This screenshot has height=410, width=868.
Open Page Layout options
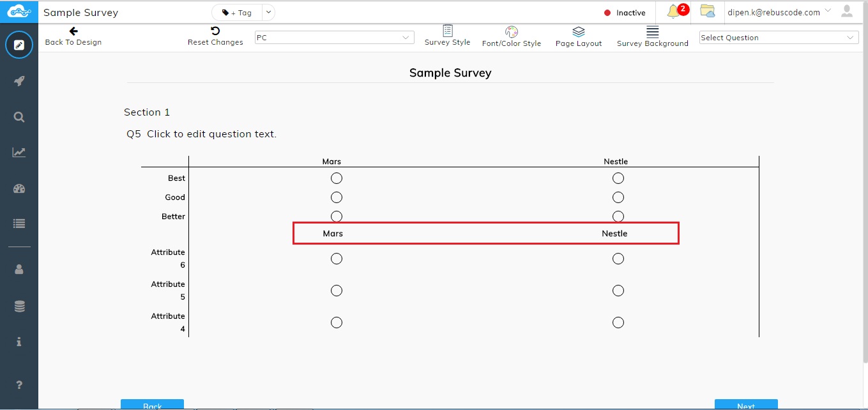click(x=579, y=37)
